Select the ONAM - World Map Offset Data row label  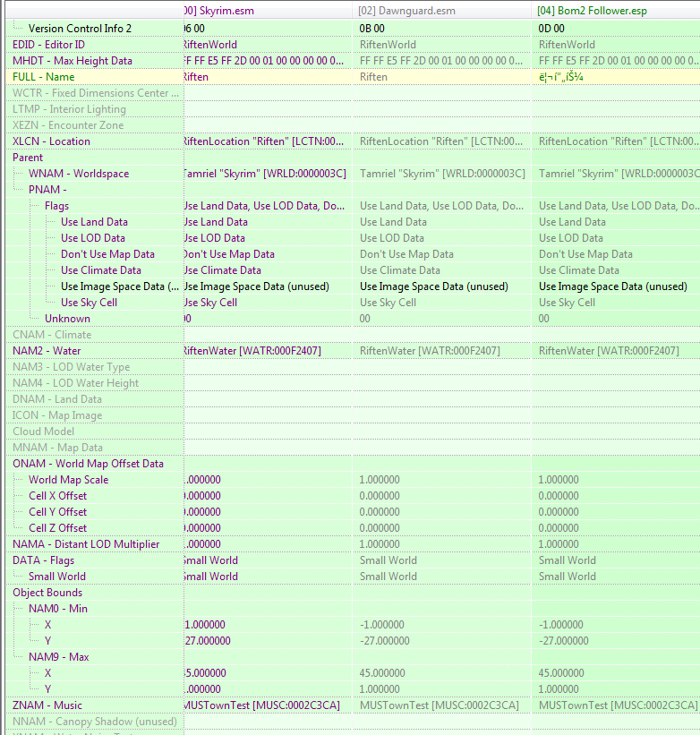coord(88,464)
